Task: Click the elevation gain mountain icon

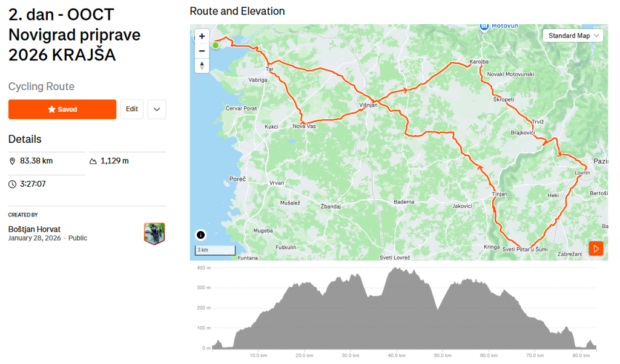Action: click(93, 161)
